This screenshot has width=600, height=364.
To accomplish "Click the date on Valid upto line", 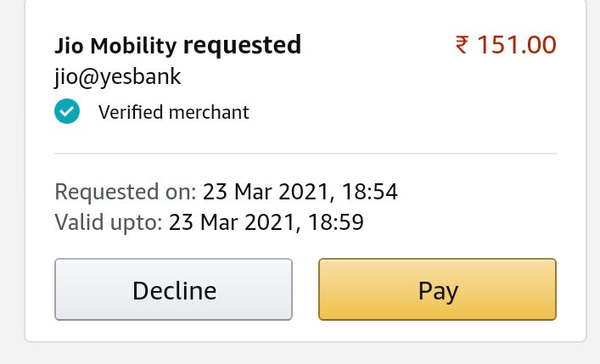I will point(232,223).
